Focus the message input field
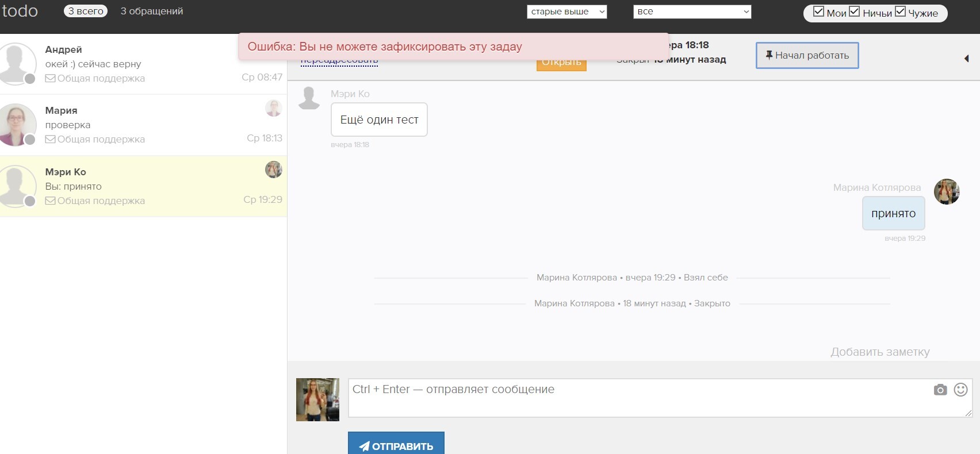 (x=638, y=398)
